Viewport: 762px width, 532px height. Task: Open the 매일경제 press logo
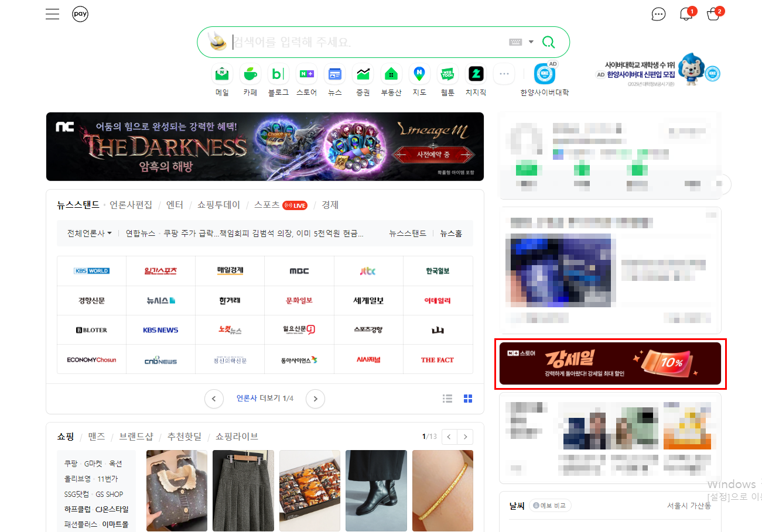click(x=230, y=271)
